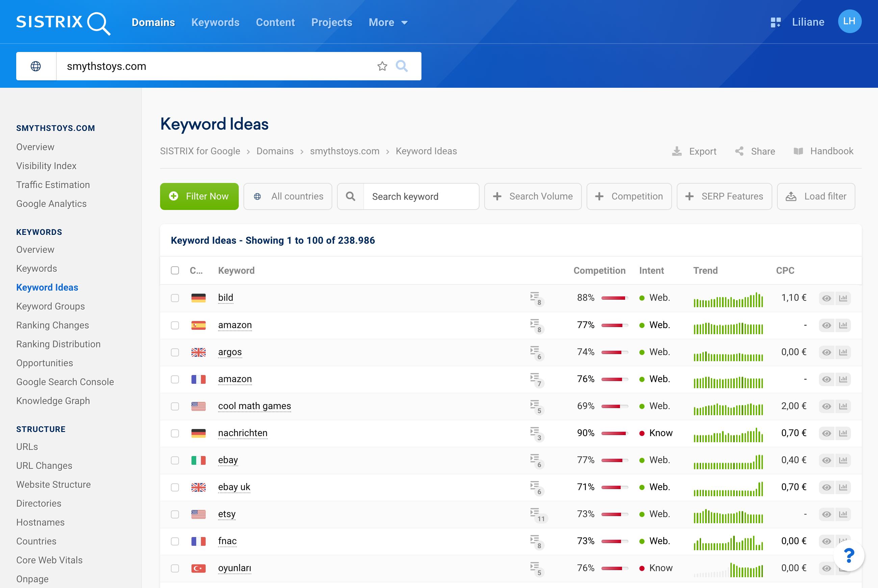The height and width of the screenshot is (588, 878).
Task: Expand the More dropdown in top navigation
Action: 388,23
